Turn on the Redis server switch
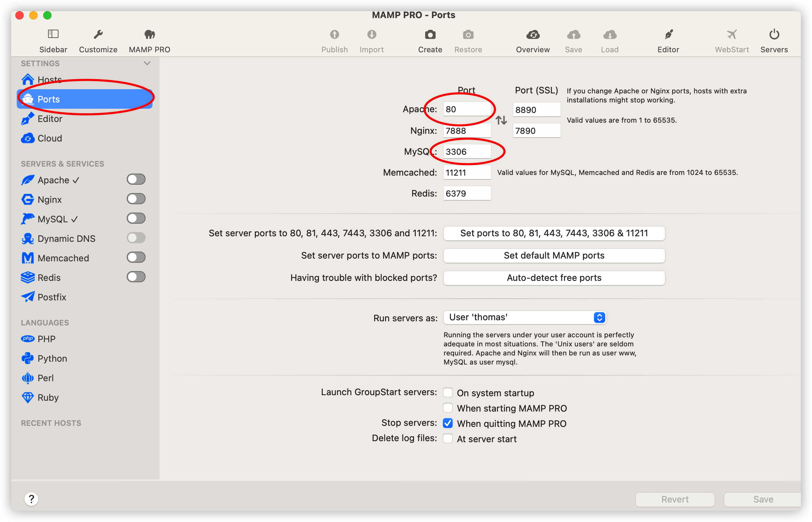812x522 pixels. (x=136, y=277)
